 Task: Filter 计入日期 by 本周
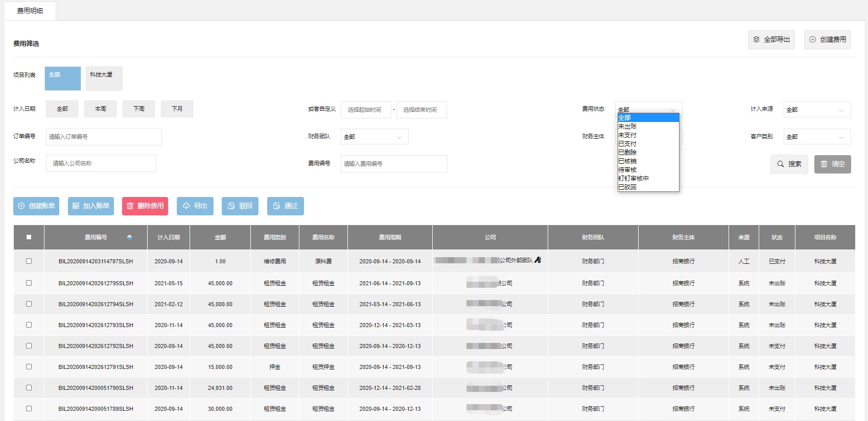tap(101, 109)
